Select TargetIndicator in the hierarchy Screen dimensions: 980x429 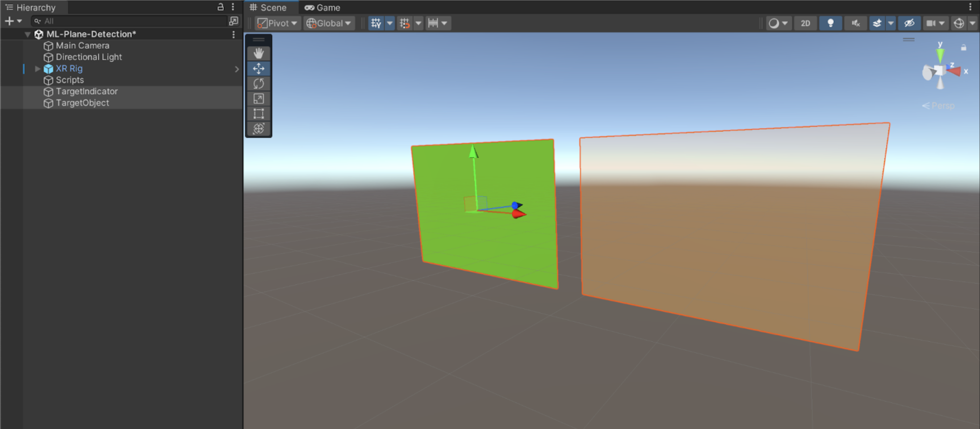86,91
